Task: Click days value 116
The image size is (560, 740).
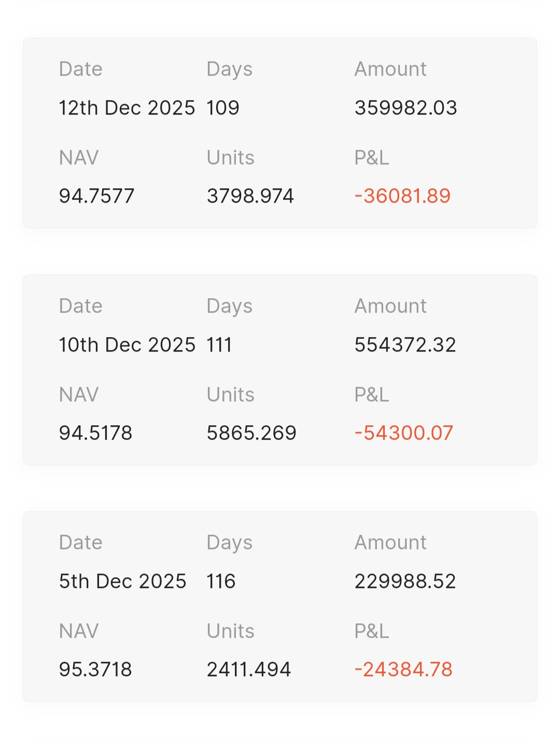Action: (x=221, y=581)
